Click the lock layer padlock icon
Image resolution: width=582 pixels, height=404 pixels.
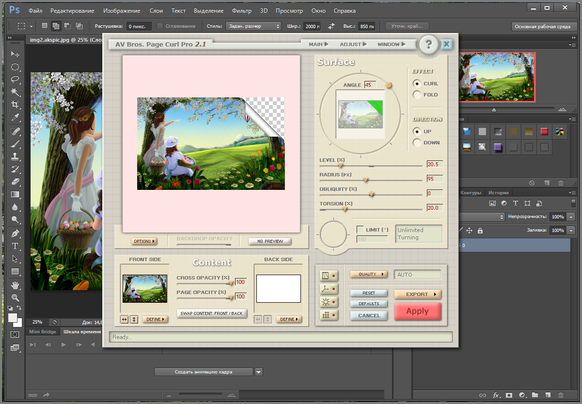point(480,231)
